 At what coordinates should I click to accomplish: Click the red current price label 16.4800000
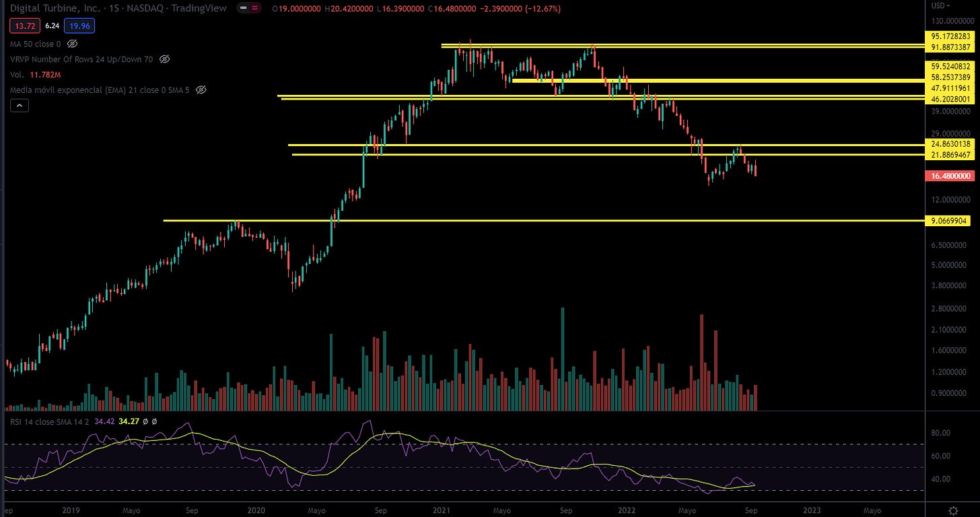(x=950, y=176)
